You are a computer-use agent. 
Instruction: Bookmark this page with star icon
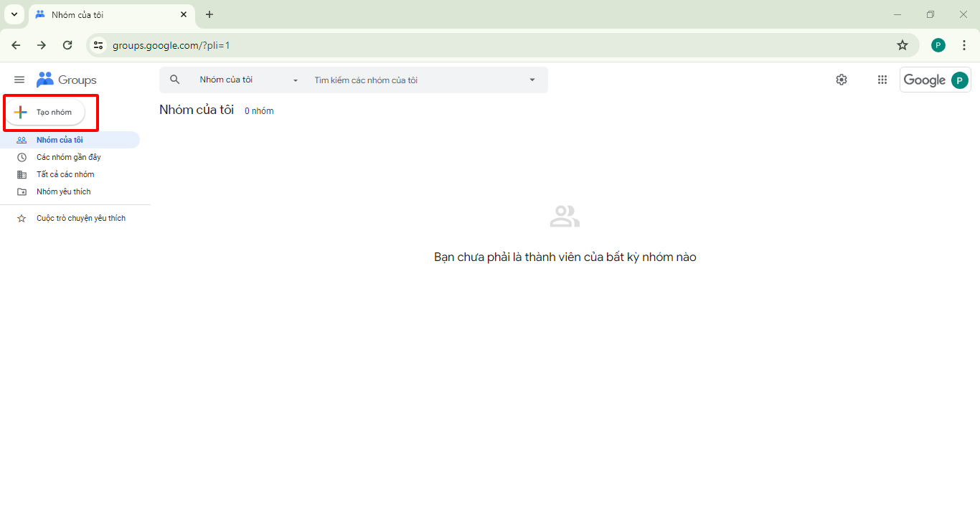[x=903, y=45]
